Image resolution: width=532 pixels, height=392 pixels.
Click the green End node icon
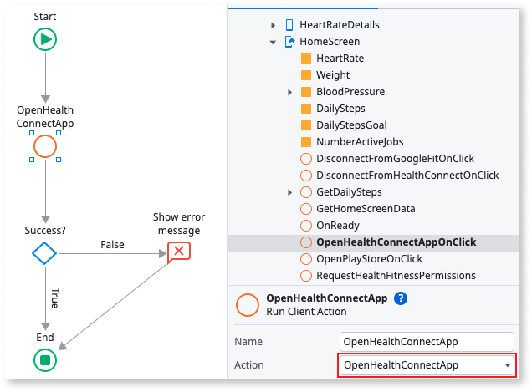pyautogui.click(x=45, y=360)
